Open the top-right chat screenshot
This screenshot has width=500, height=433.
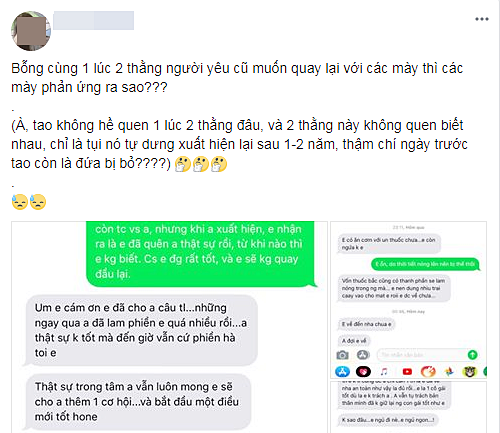[x=408, y=300]
